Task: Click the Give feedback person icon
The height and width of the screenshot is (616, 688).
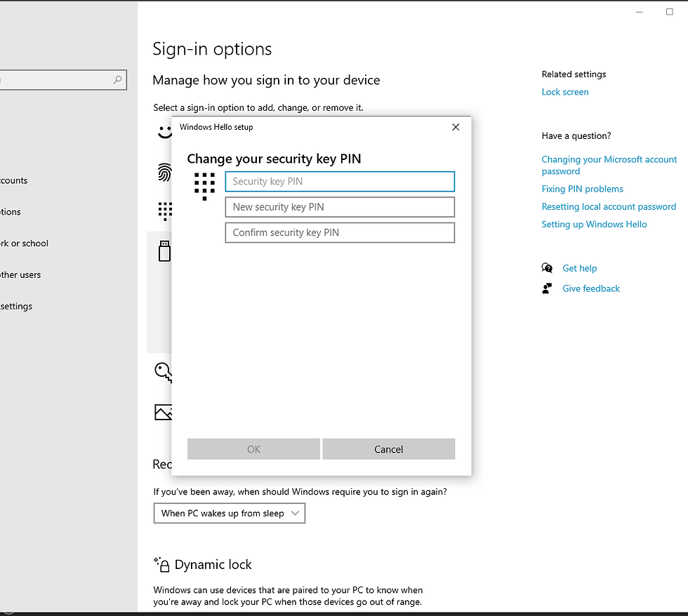Action: click(547, 288)
